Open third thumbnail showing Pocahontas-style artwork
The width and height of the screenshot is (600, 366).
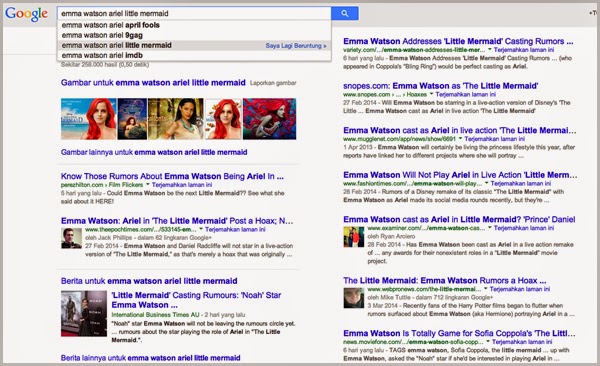[176, 119]
